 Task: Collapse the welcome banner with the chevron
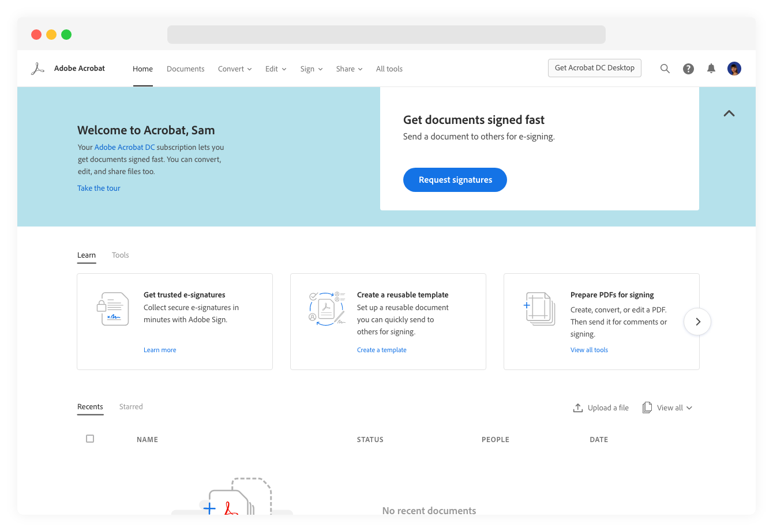[729, 114]
